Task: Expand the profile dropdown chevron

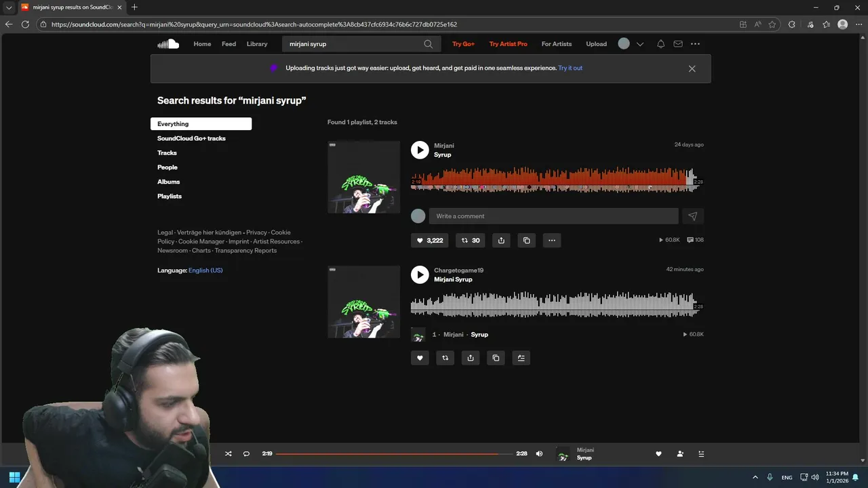Action: [639, 44]
